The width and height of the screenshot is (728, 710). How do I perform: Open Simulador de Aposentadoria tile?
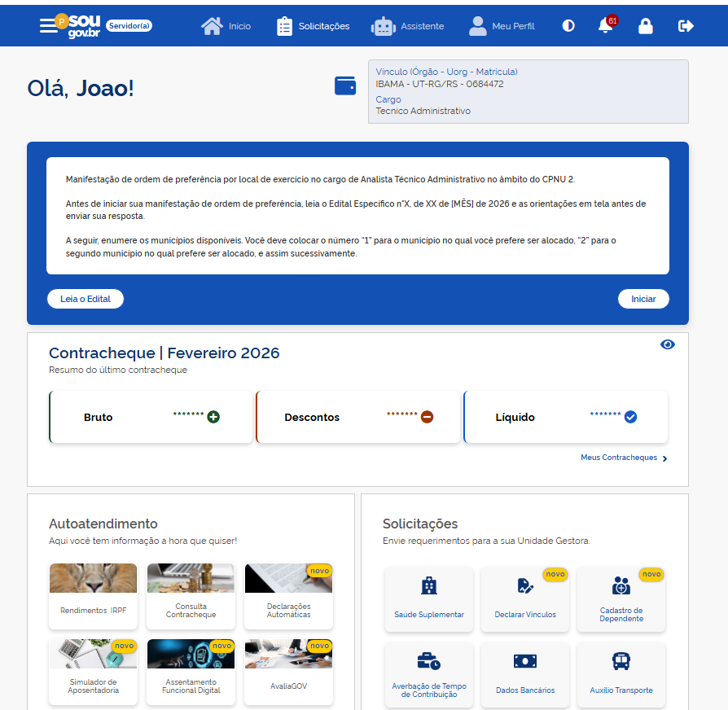[x=94, y=672]
